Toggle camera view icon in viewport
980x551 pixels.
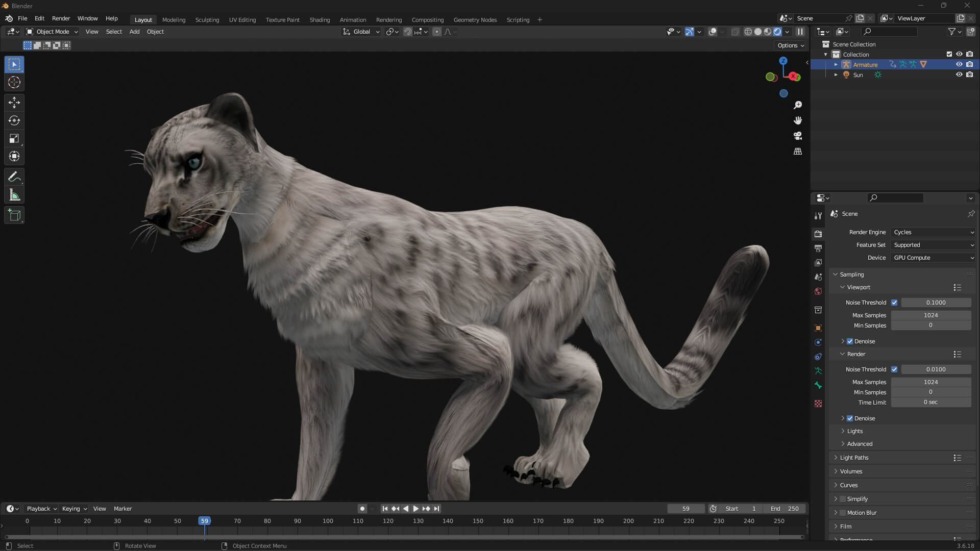798,136
